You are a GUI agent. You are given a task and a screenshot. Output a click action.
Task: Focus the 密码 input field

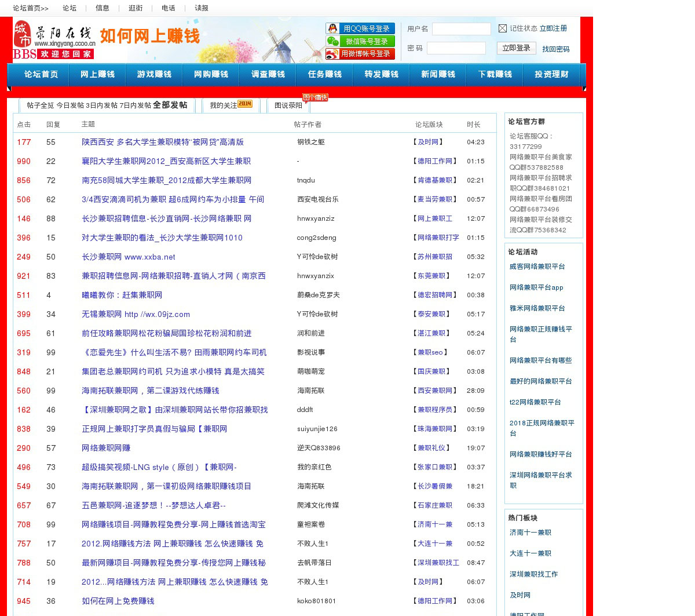(x=456, y=48)
